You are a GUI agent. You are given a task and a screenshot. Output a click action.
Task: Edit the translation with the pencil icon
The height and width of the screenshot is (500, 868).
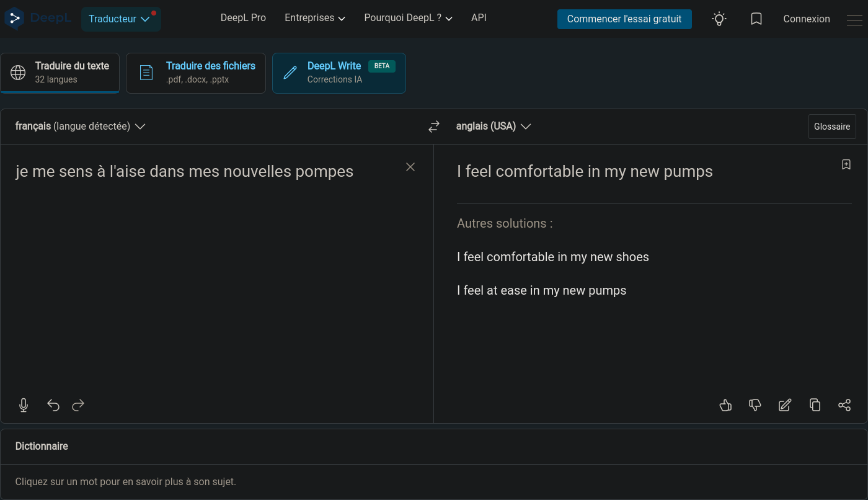tap(785, 405)
